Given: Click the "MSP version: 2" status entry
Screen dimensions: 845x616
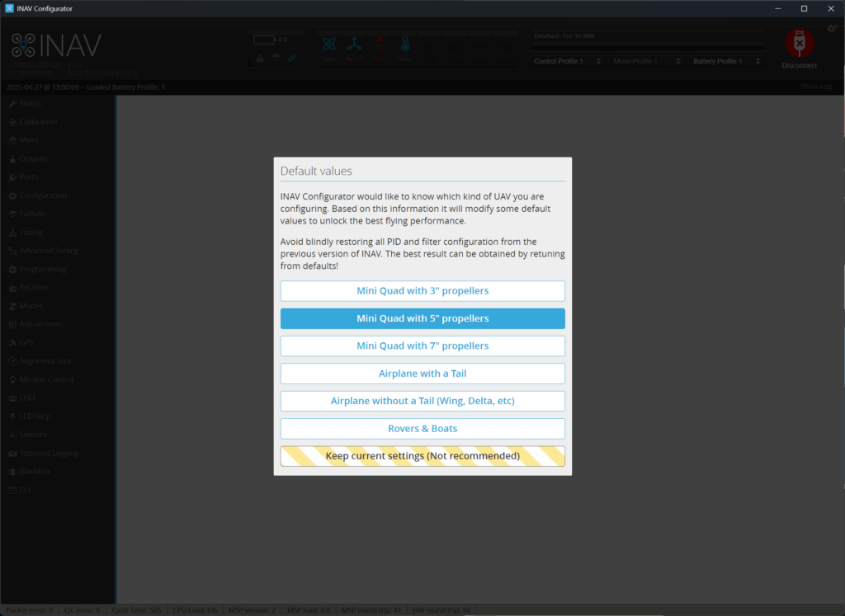Looking at the screenshot, I should pyautogui.click(x=252, y=610).
